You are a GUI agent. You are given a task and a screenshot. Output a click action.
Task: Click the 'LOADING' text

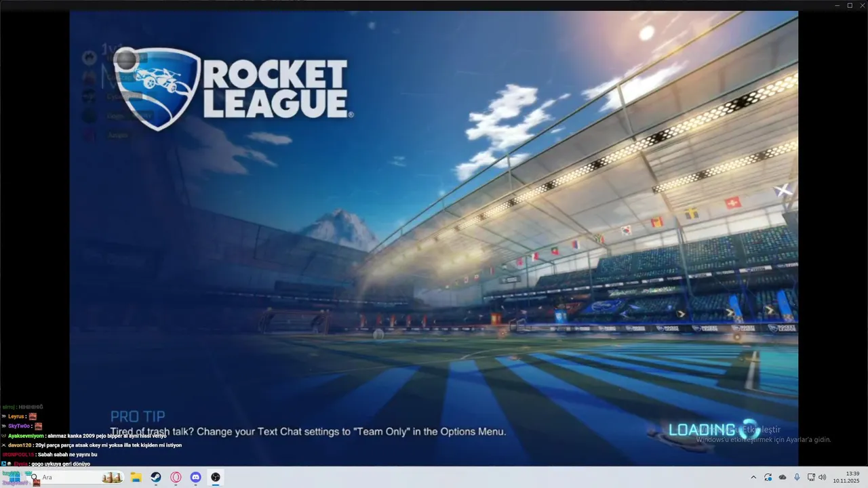(x=702, y=429)
